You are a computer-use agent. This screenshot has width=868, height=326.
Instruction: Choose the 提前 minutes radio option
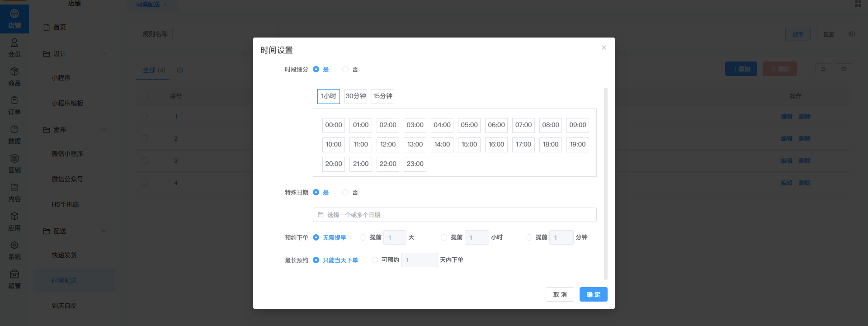[529, 237]
